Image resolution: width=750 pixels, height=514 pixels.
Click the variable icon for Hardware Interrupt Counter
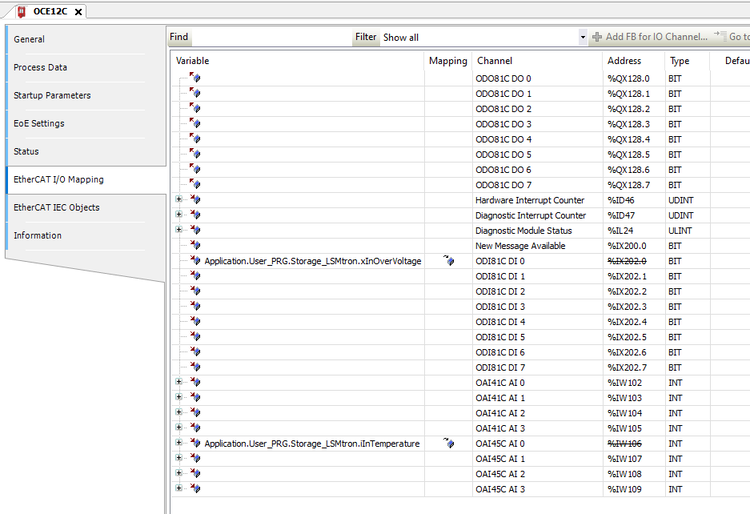(x=195, y=200)
